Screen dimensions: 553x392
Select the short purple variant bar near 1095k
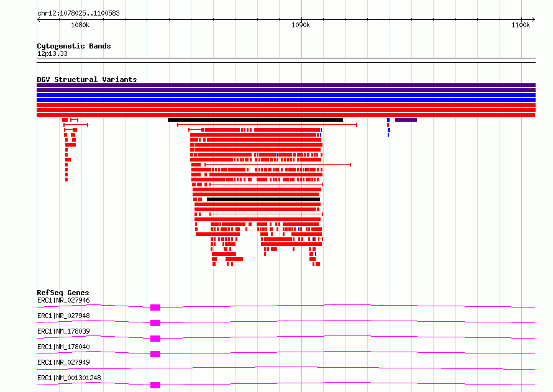tap(406, 120)
